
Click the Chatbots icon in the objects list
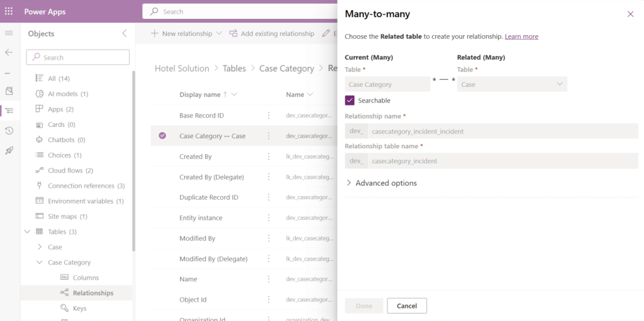pyautogui.click(x=40, y=139)
